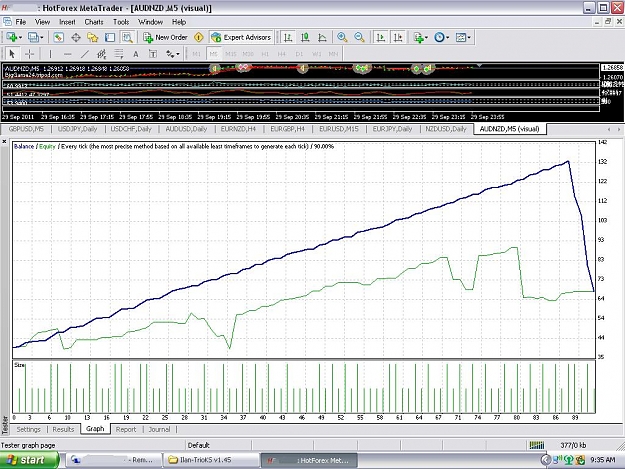The image size is (625, 469).
Task: Click the New Order toolbar button
Action: (165, 37)
